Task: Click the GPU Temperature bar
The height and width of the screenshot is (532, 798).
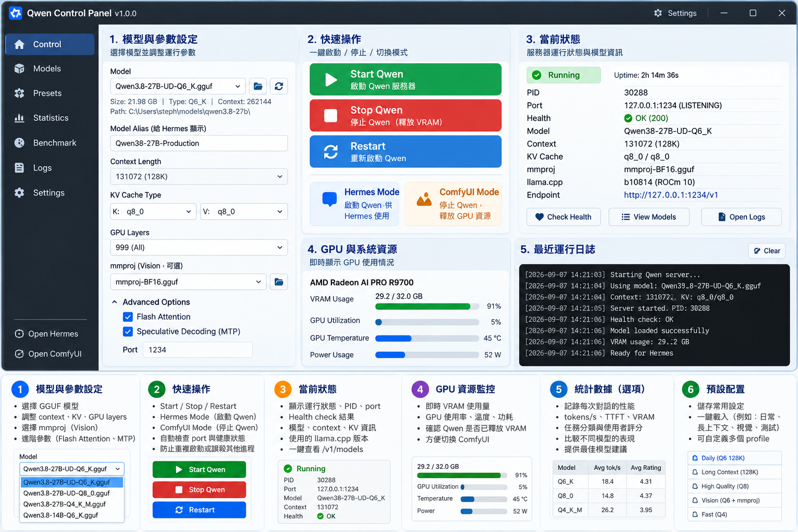Action: (427, 338)
